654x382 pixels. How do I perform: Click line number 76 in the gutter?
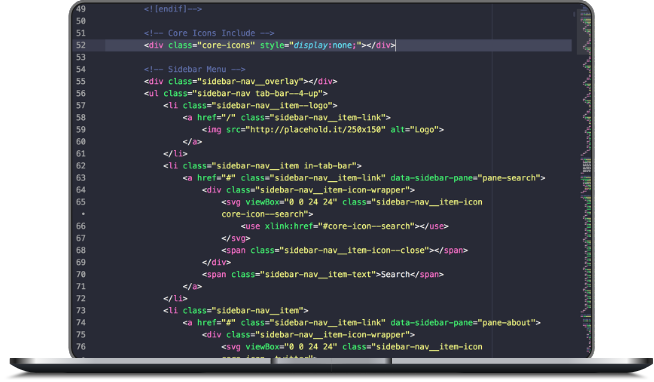coord(80,347)
